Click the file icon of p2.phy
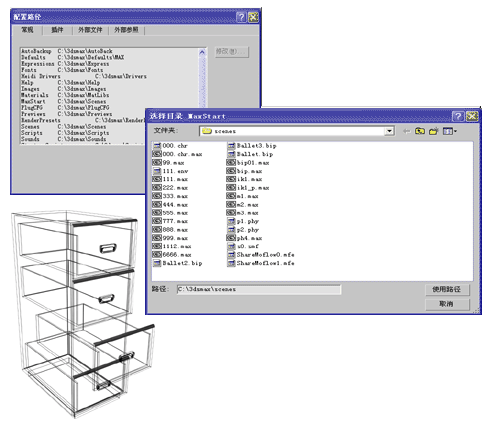This screenshot has height=432, width=496. [231, 230]
